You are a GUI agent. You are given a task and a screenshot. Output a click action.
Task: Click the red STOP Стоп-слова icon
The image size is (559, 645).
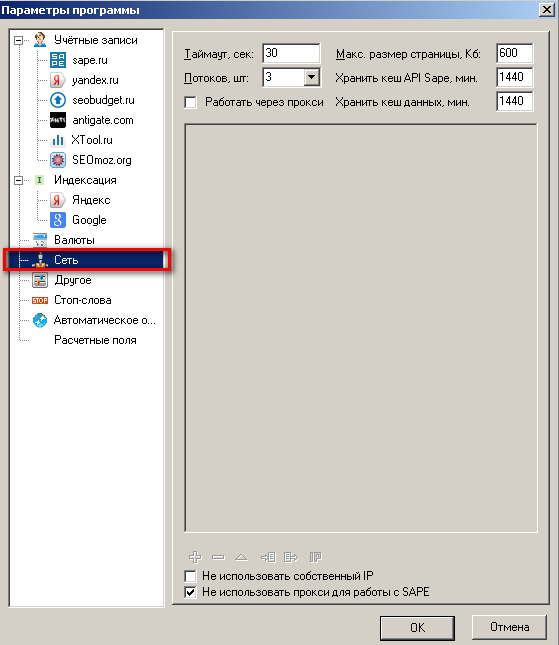coord(40,300)
